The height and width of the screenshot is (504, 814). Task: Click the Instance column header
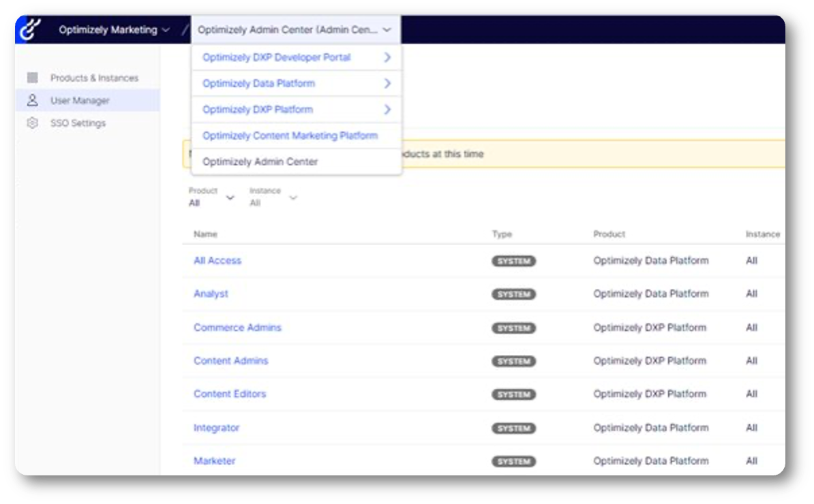(763, 234)
